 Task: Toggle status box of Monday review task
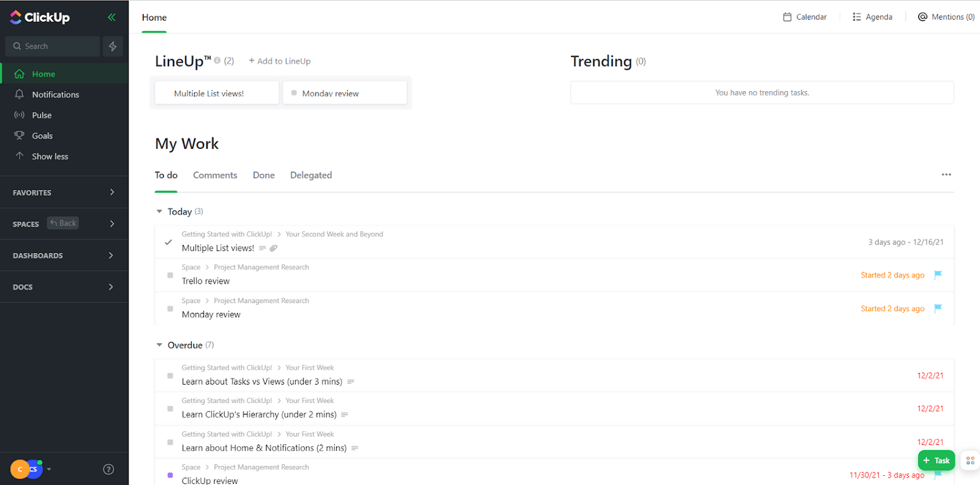(170, 309)
